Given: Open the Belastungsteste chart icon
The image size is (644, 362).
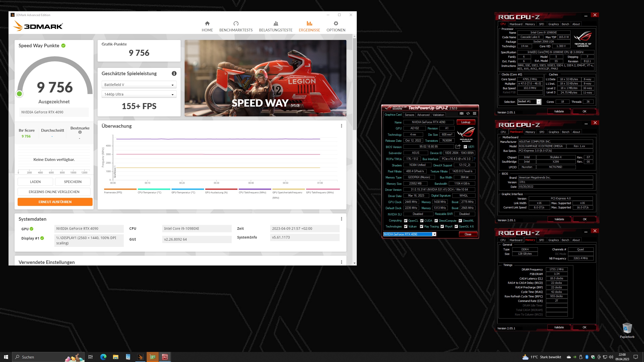Looking at the screenshot, I should pos(276,23).
